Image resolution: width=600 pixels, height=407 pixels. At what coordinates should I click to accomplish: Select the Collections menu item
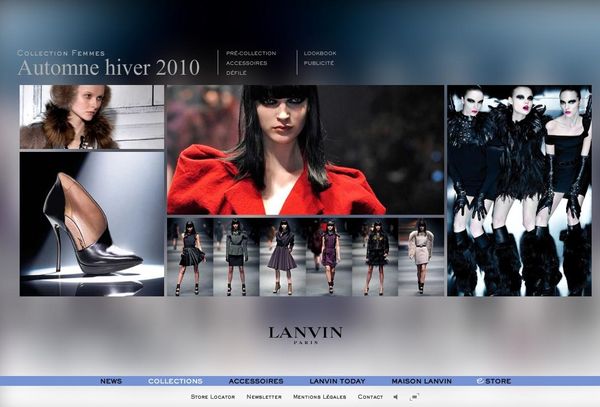[175, 381]
